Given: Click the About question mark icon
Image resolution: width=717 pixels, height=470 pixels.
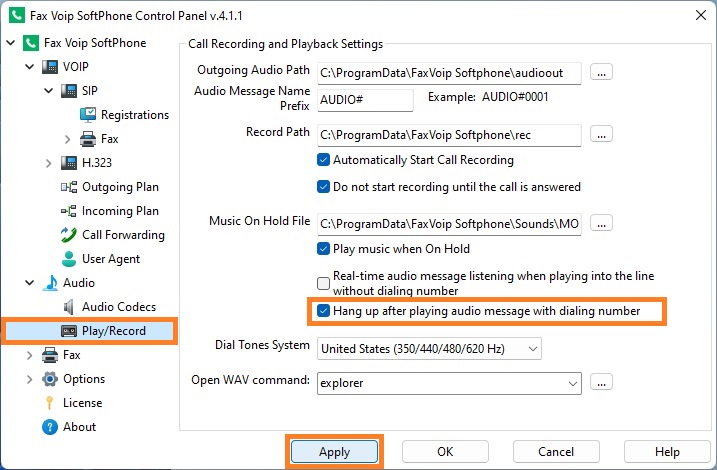Looking at the screenshot, I should coord(50,427).
